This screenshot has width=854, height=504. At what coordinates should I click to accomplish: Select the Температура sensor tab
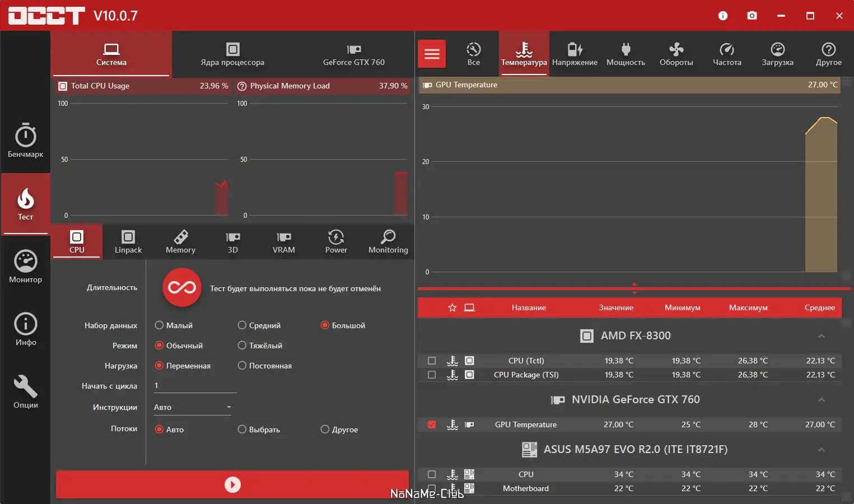tap(524, 54)
